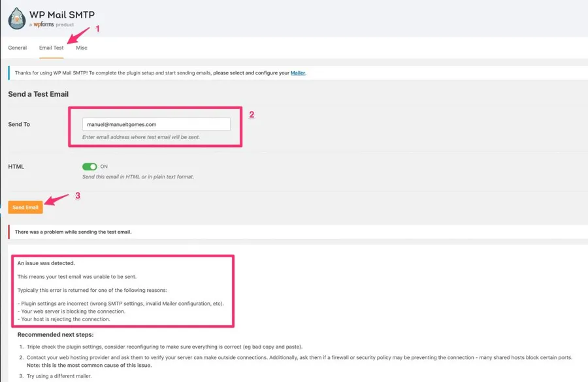Click the pink number 3 annotation
This screenshot has height=382, width=588.
pos(78,195)
